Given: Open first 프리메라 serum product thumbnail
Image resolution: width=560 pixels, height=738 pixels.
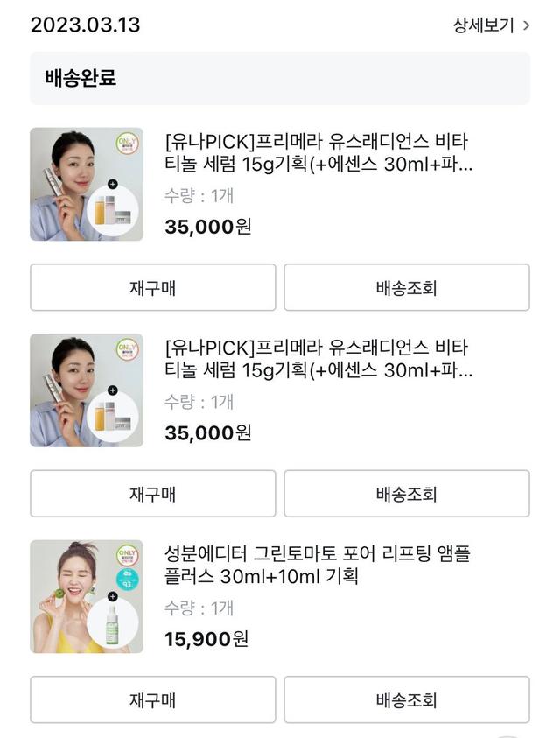Looking at the screenshot, I should pos(87,185).
